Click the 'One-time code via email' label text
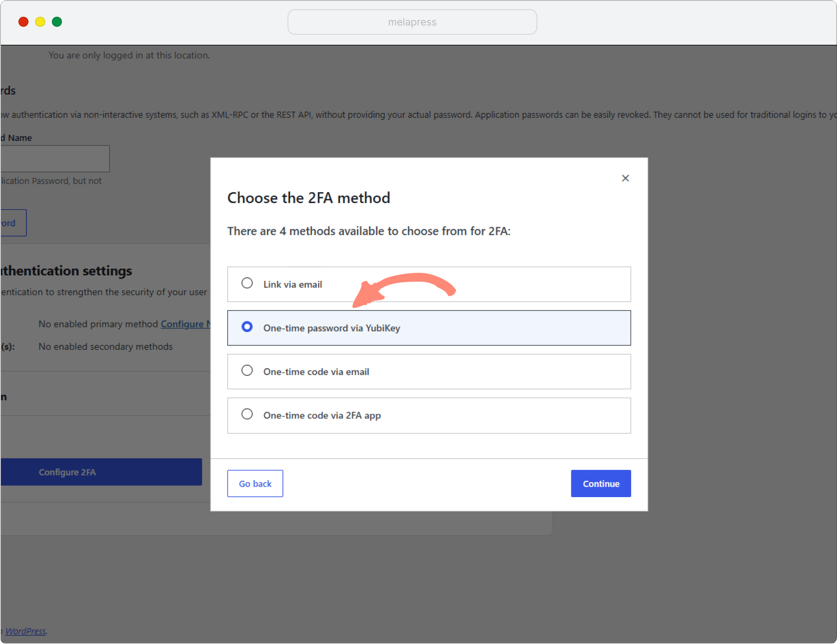The image size is (837, 644). tap(316, 372)
